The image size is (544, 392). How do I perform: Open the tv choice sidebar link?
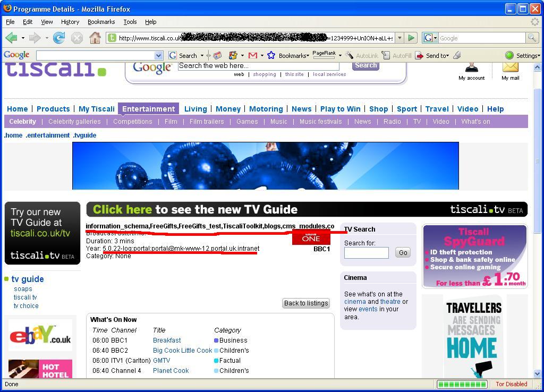pyautogui.click(x=26, y=306)
